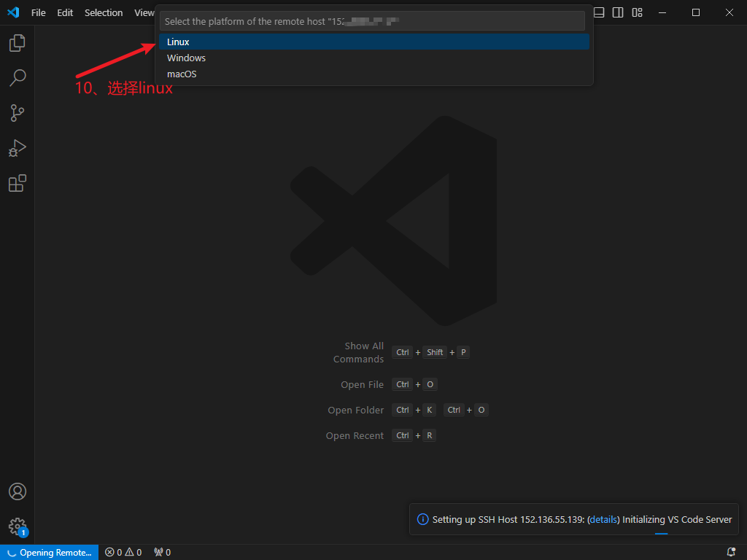Open the View menu
Image resolution: width=747 pixels, height=560 pixels.
(144, 13)
